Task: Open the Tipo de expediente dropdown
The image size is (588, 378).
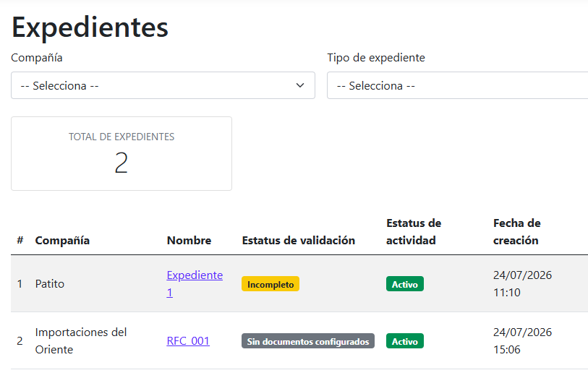Action: (x=458, y=85)
